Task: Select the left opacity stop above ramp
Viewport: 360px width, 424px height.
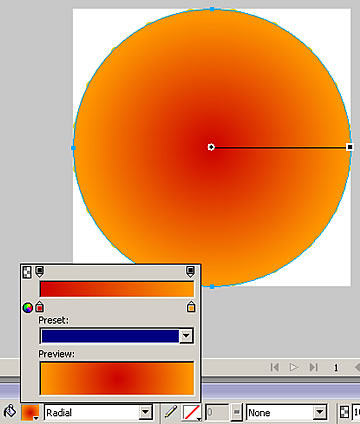Action: 39,271
